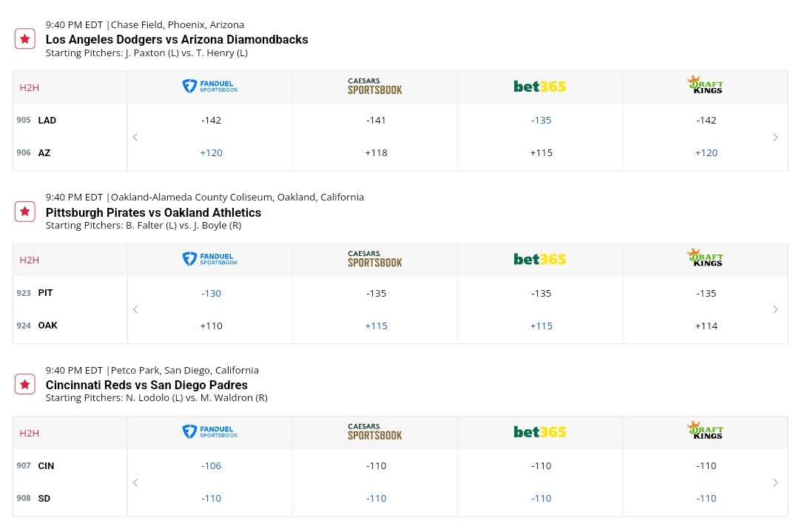Click FanDuel logo in Reds vs Padres table

click(x=210, y=431)
